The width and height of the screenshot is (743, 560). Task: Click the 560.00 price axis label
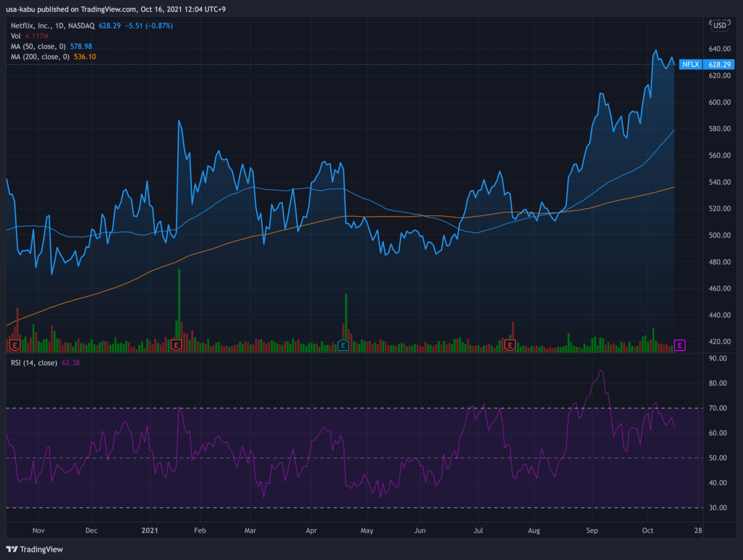coord(720,155)
